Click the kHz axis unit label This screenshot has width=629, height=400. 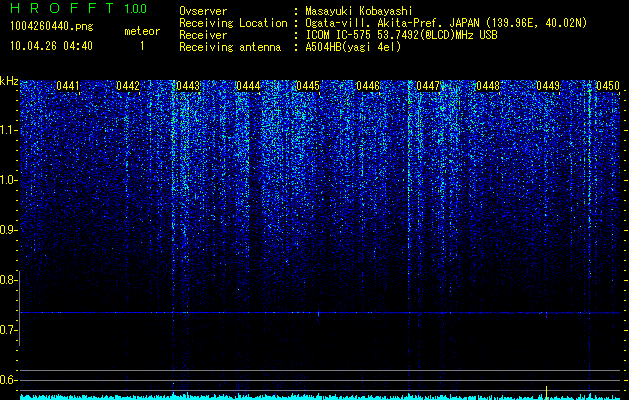(9, 81)
